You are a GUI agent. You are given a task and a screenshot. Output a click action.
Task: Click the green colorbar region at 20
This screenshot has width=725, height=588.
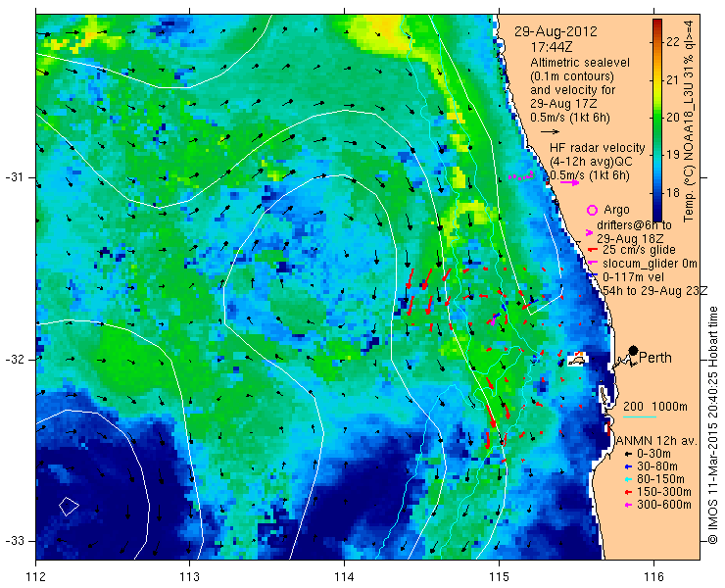pos(657,118)
